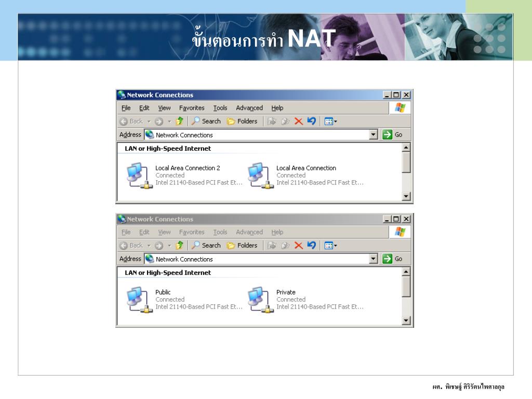This screenshot has height=399, width=532.
Task: Select the Local Area Connection icon
Action: pos(261,176)
